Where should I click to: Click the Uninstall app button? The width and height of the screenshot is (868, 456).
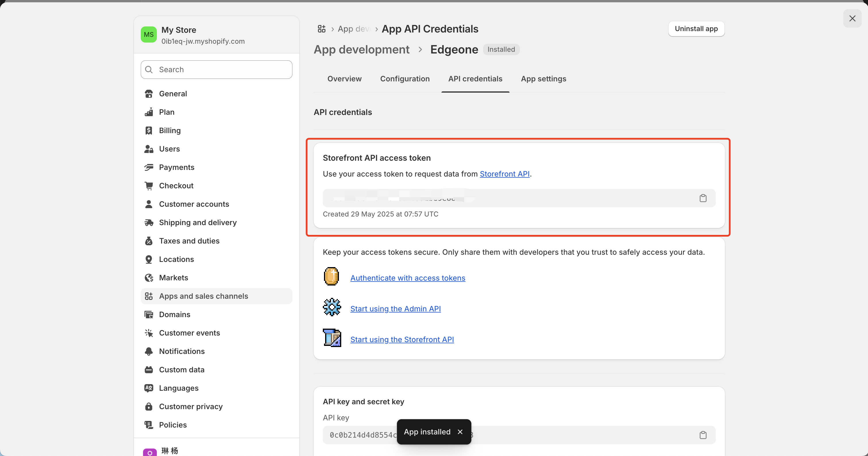tap(696, 29)
